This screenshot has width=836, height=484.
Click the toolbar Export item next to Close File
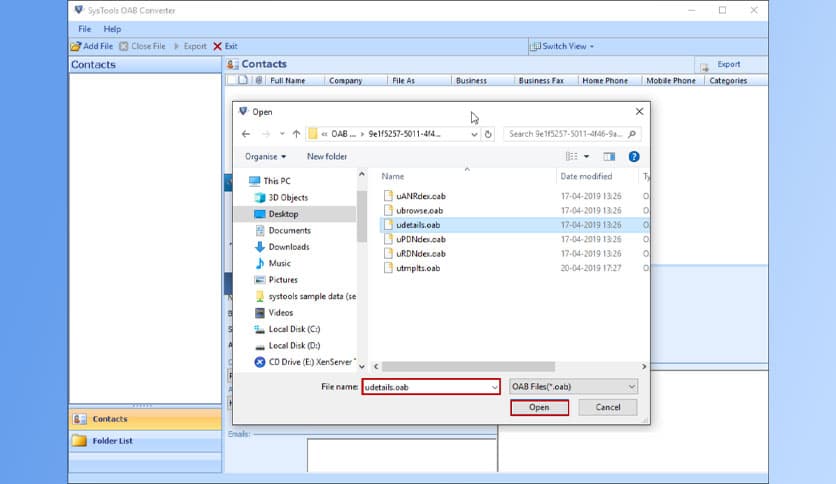(190, 46)
